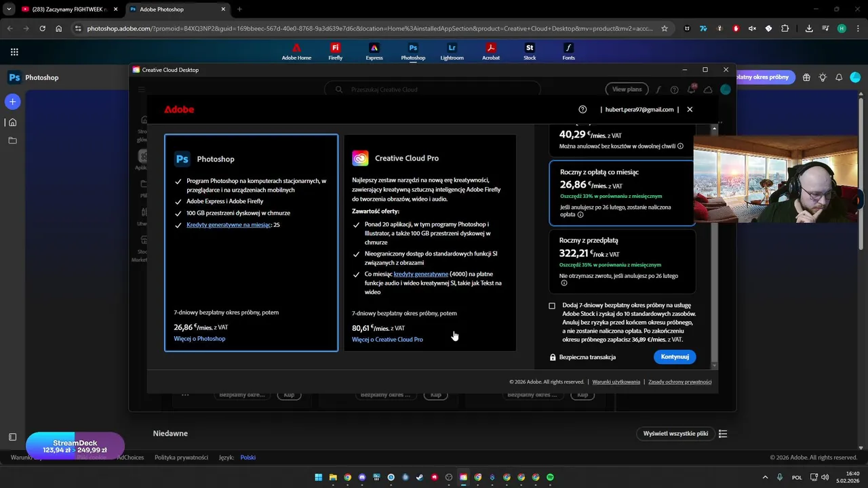Open Adobe Fonts icon

tap(569, 52)
